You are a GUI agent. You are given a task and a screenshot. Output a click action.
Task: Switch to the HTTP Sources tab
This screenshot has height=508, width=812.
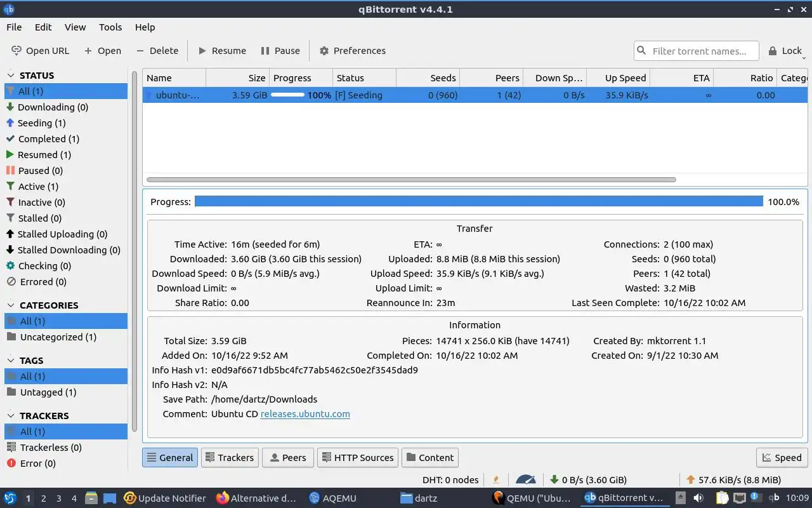pos(357,458)
